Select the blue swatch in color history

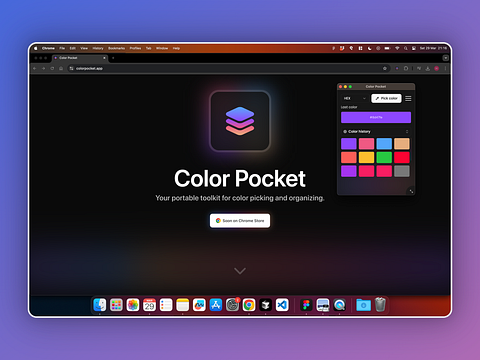(x=384, y=144)
